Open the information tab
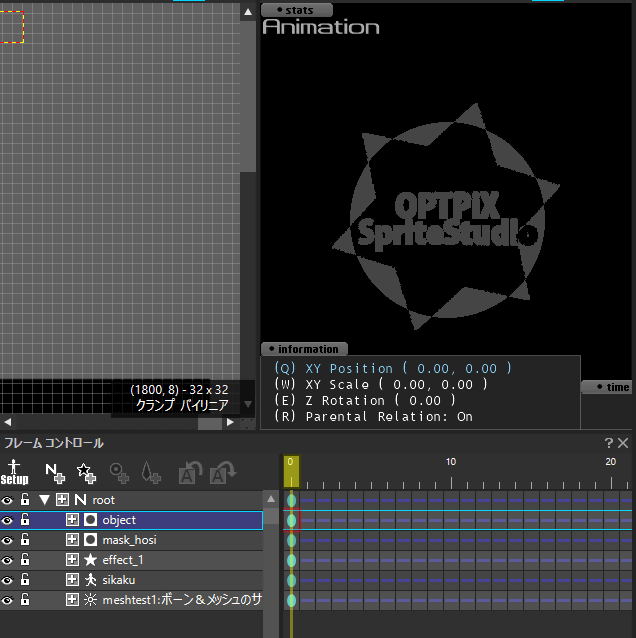636x638 pixels. click(x=304, y=349)
